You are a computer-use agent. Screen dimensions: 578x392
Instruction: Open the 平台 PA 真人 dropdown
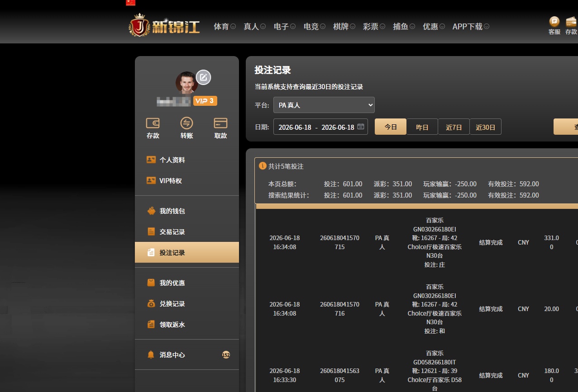click(x=324, y=105)
